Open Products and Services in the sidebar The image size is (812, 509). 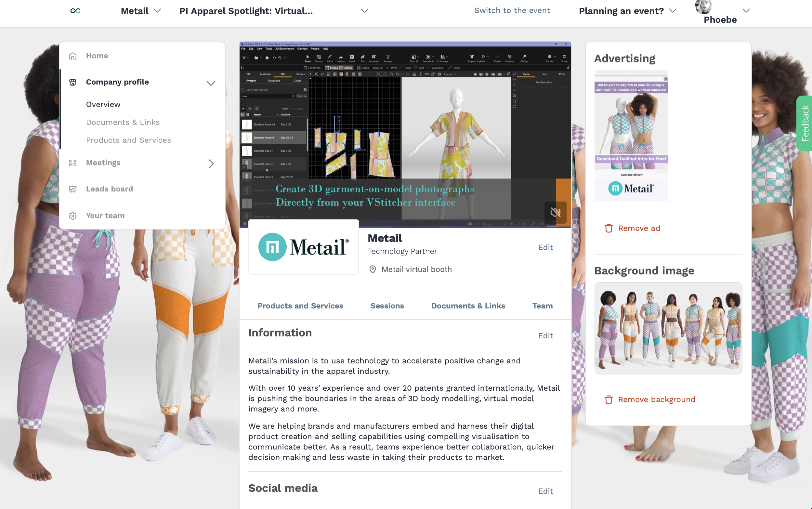[x=129, y=140]
